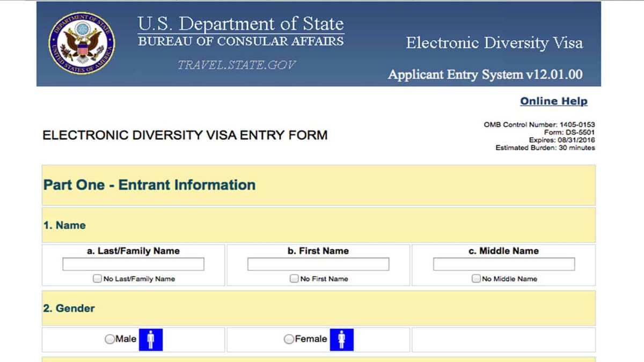Viewport: 644px width, 362px height.
Task: Click the Bureau of Consular Affairs heading
Action: [240, 42]
